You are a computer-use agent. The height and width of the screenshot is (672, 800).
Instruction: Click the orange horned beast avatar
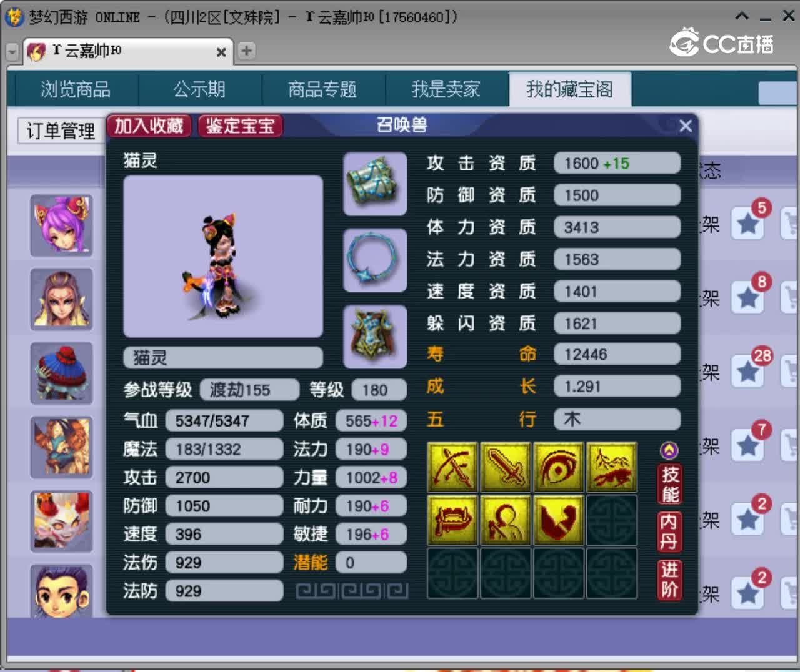point(61,447)
